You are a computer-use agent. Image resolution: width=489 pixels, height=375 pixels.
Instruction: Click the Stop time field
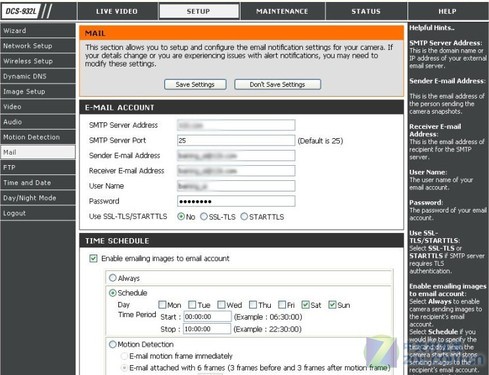tap(207, 329)
